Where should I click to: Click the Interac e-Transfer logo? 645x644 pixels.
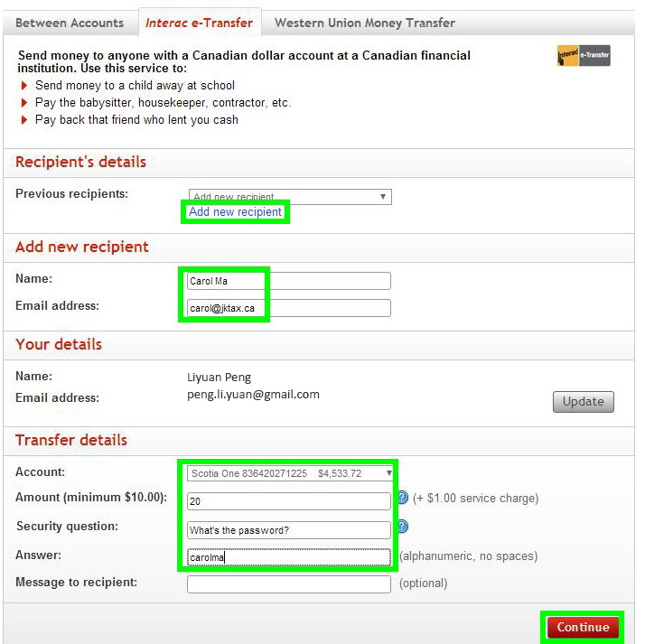coord(584,57)
